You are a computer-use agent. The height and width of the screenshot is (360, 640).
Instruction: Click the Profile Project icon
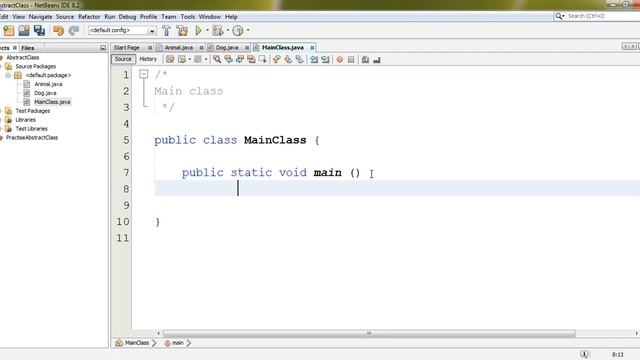[x=238, y=31]
